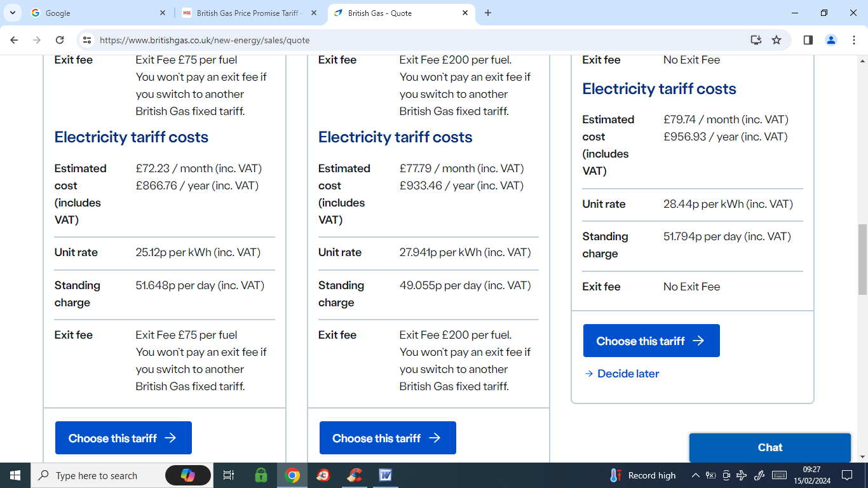View site information for britishgas.co.uk
The height and width of the screenshot is (488, 868).
[87, 40]
